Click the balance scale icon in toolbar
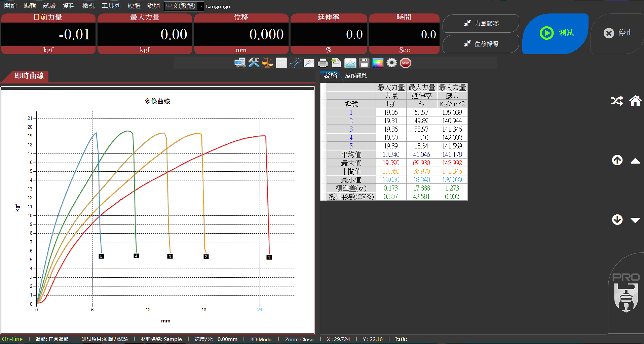Viewport: 644px width, 344px height. click(268, 63)
